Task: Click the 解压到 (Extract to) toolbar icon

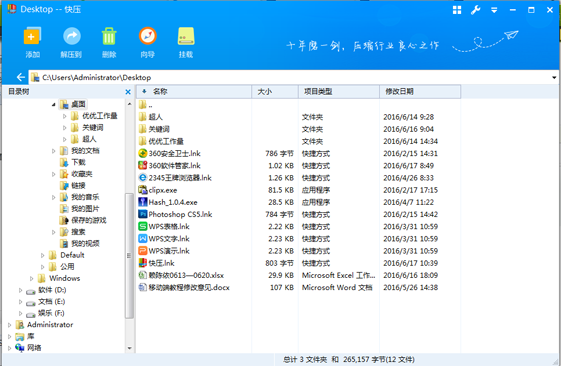Action: click(72, 36)
